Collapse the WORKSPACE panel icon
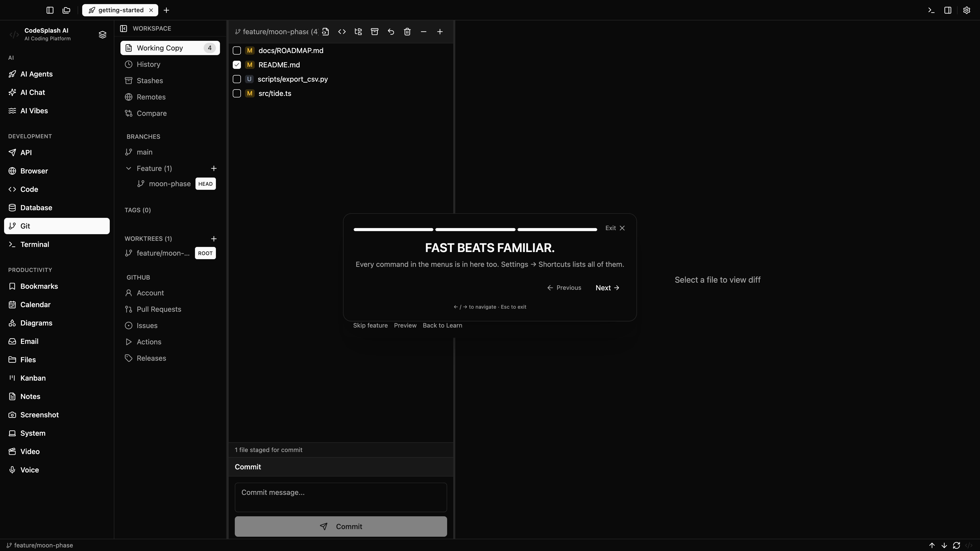The image size is (980, 551). click(x=124, y=29)
